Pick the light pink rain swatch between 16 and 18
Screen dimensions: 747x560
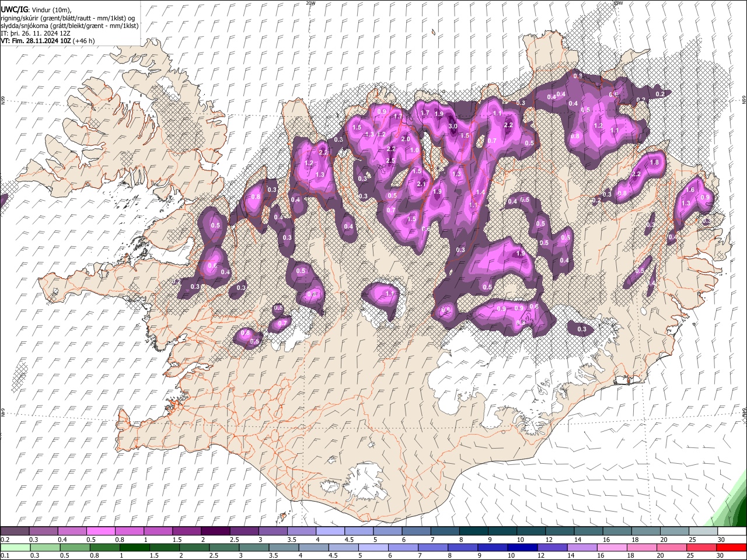[x=612, y=547]
